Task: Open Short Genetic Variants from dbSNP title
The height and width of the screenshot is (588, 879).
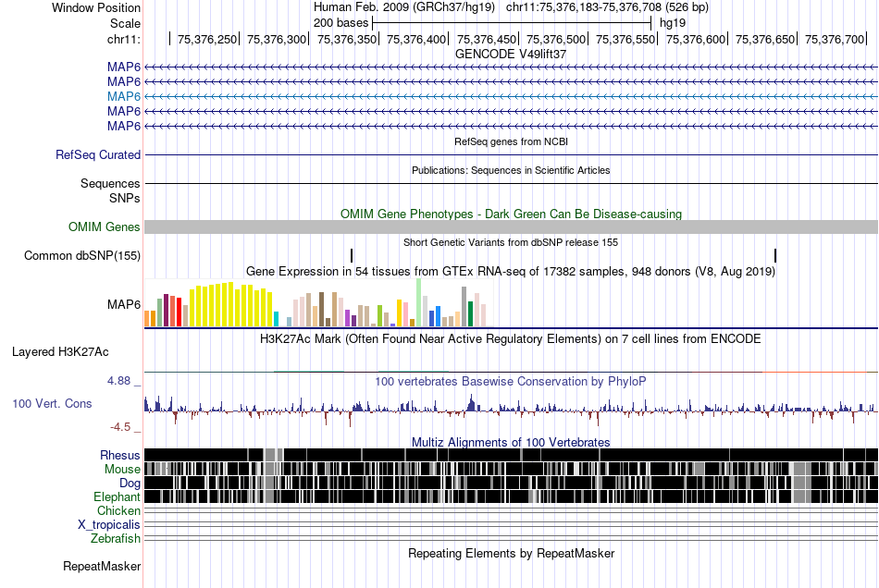Action: coord(511,242)
